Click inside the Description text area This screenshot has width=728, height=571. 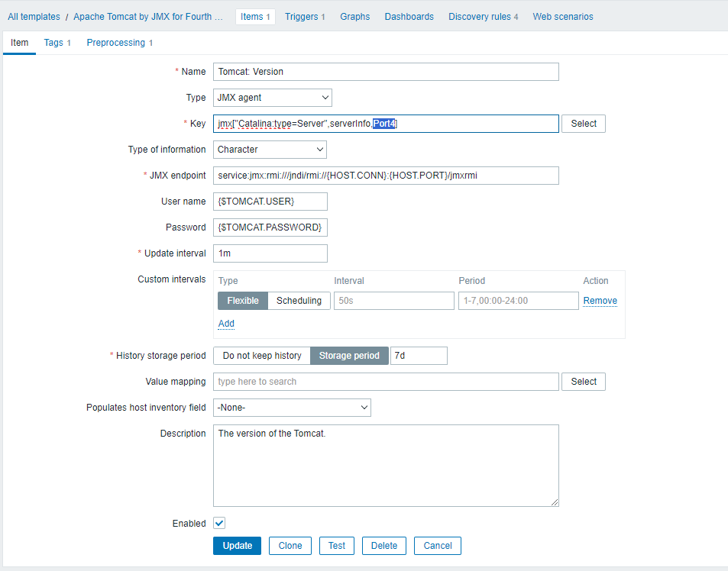pos(386,466)
